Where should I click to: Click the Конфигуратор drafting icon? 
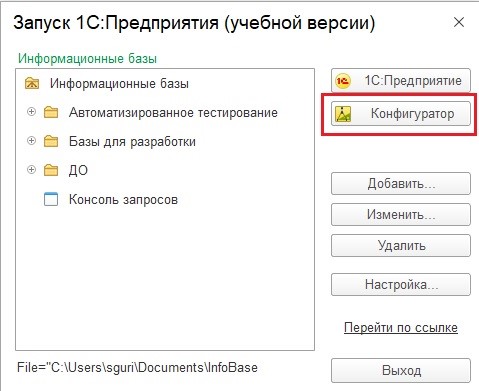click(x=343, y=114)
